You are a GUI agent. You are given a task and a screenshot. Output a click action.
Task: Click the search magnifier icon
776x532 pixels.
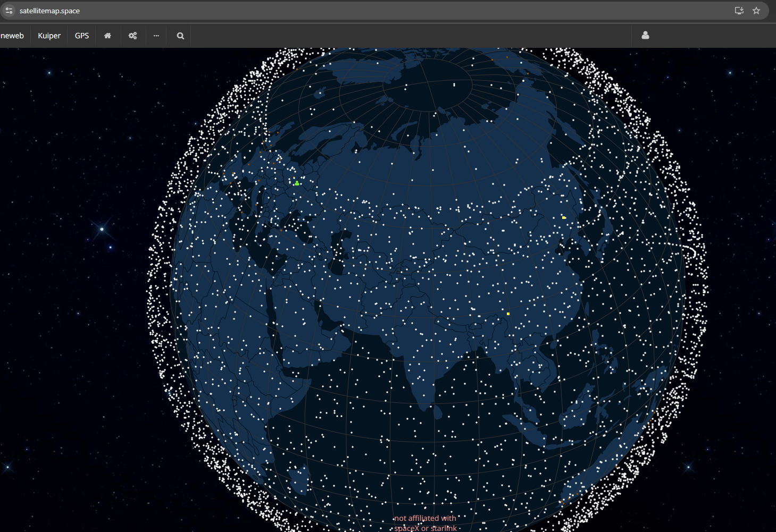(x=180, y=36)
